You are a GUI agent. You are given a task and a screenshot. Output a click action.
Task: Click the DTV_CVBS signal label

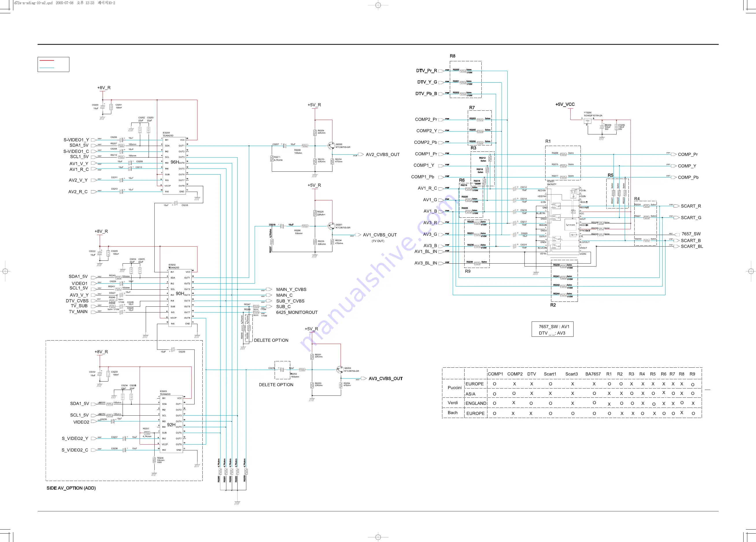pos(77,301)
